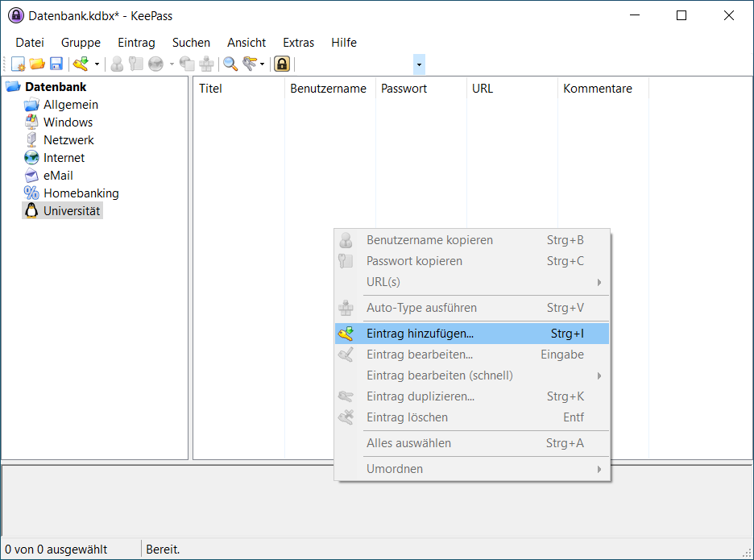Open the Gruppe menu
This screenshot has height=560, width=754.
[81, 43]
